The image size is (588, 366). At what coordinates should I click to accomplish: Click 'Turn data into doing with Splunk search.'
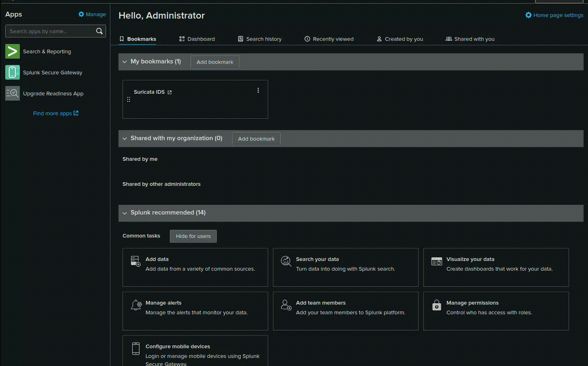pos(345,269)
